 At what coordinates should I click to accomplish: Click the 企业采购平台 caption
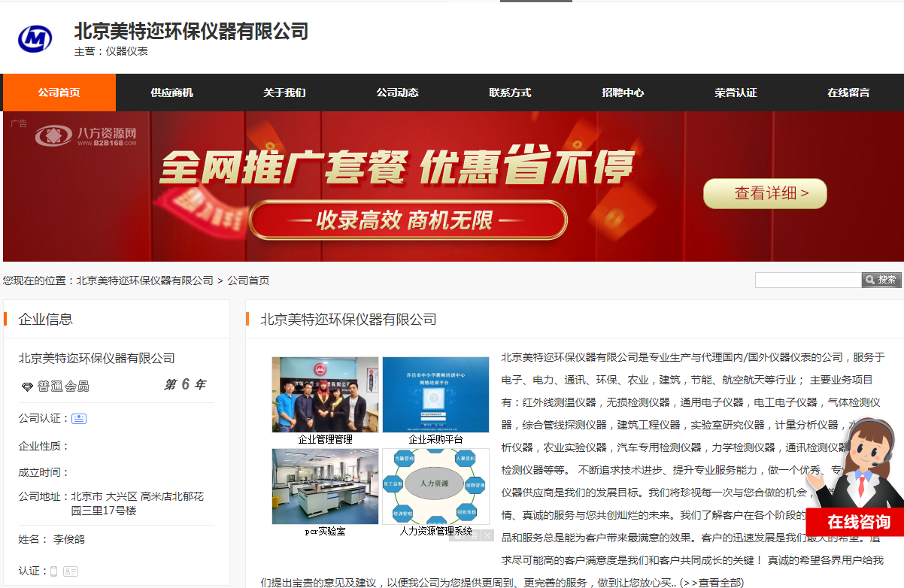click(x=436, y=439)
